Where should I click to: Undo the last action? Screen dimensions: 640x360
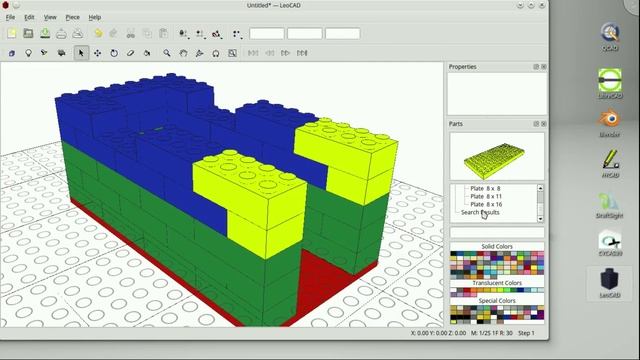[x=98, y=33]
